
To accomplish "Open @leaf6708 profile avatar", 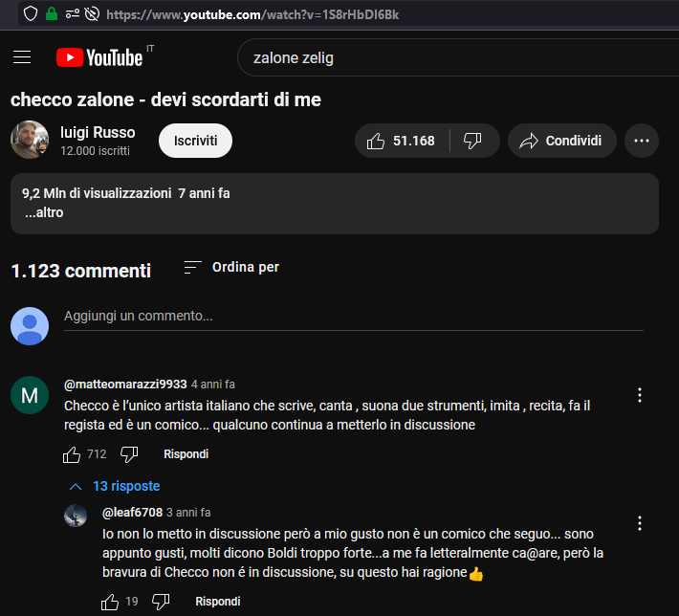I will coord(76,516).
